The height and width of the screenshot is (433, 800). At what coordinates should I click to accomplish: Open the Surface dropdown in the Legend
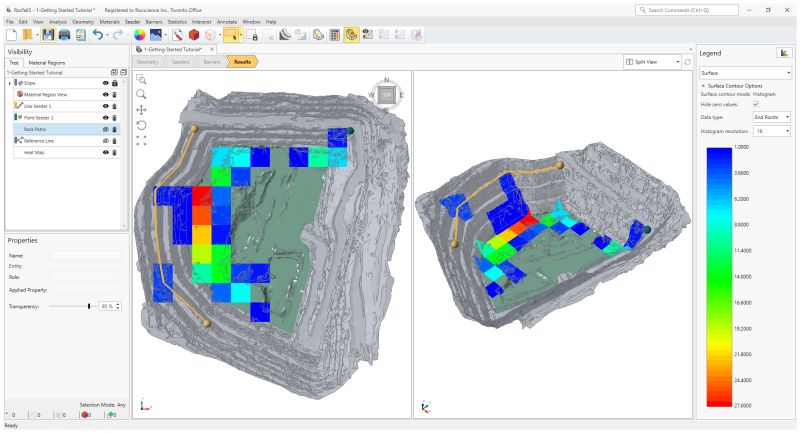745,73
